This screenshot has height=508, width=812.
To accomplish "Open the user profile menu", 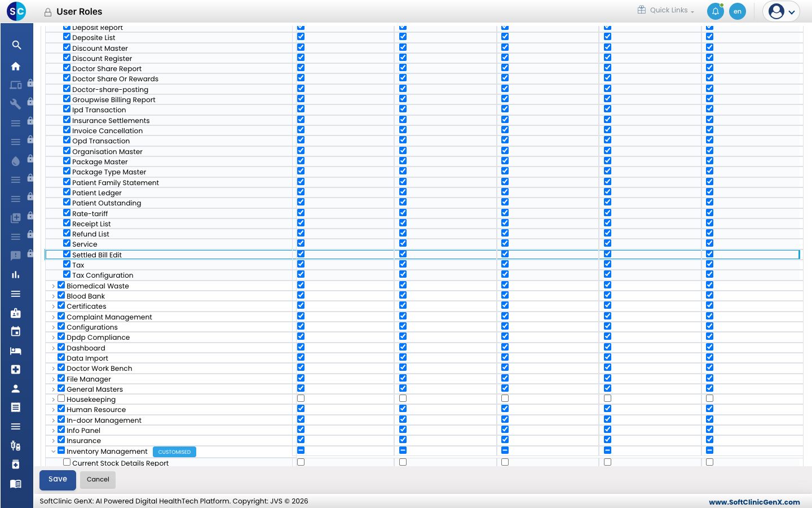I will (782, 11).
